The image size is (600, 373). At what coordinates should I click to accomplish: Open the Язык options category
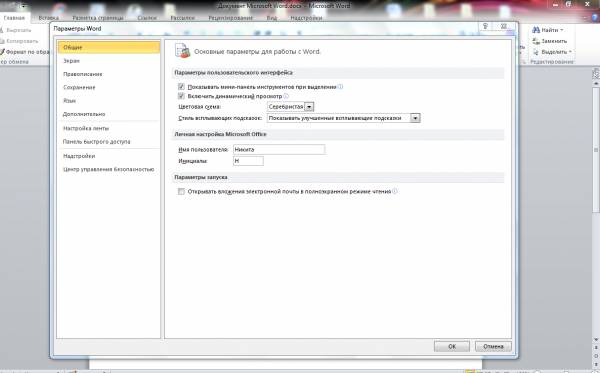(109, 101)
